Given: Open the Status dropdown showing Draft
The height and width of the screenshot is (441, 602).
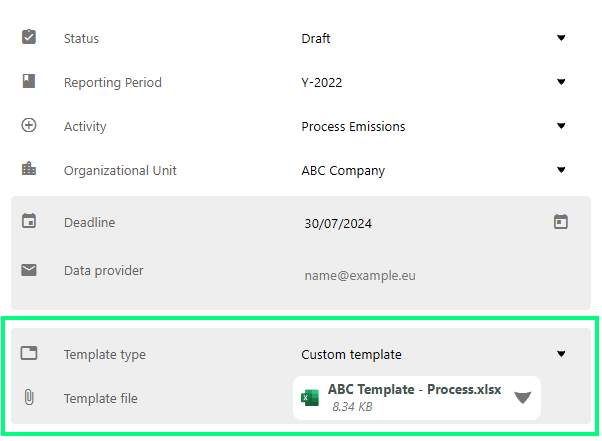Looking at the screenshot, I should (x=433, y=38).
